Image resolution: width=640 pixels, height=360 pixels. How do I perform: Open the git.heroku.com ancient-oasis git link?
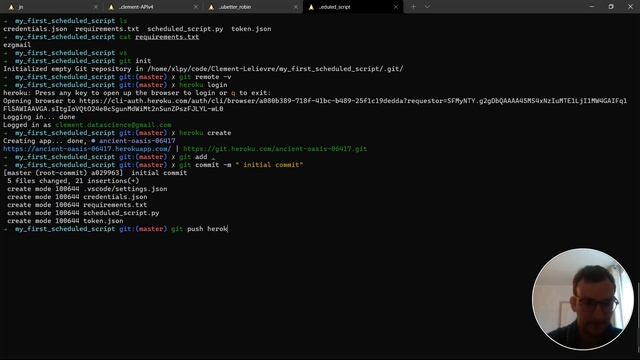coord(275,149)
